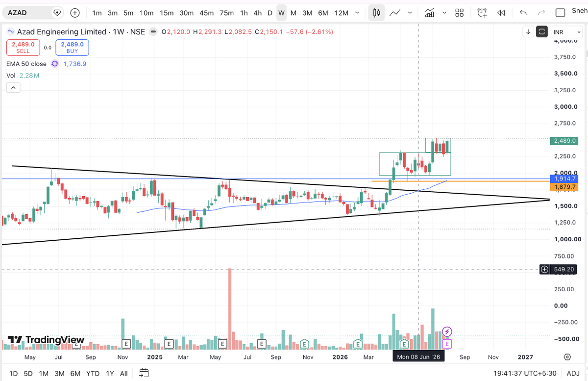
Task: Collapse the indicator legend with the caret button
Action: (x=13, y=88)
